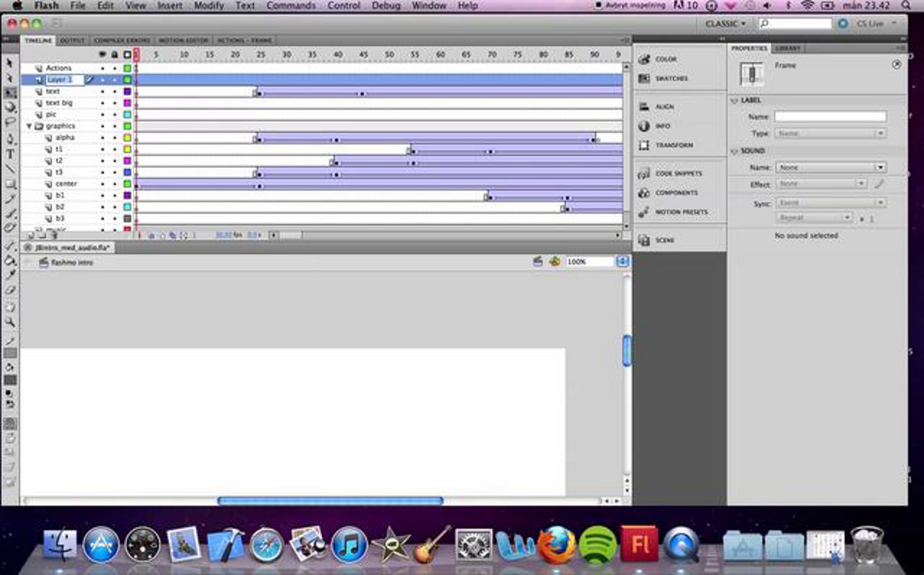
Task: Select the Free Transform tool
Action: click(x=10, y=93)
